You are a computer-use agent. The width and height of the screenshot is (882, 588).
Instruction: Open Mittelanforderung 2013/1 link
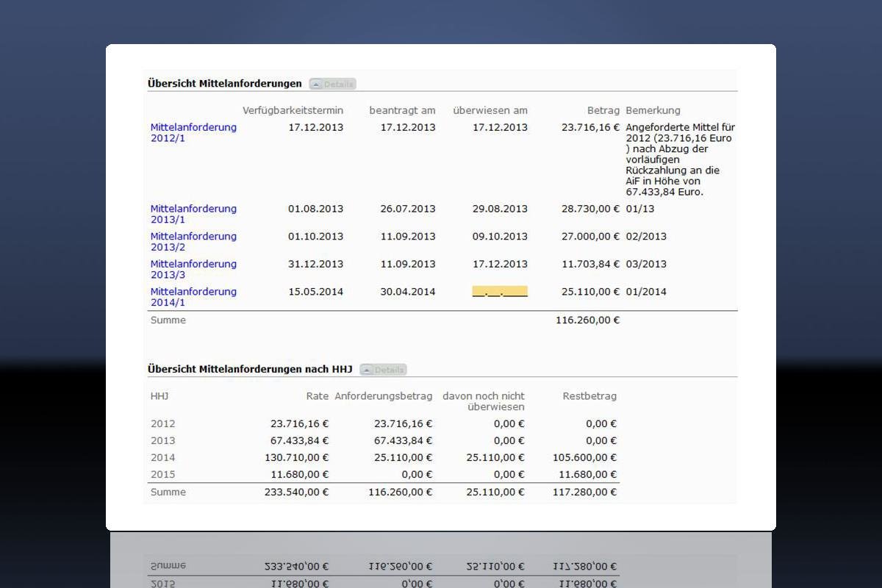point(193,214)
